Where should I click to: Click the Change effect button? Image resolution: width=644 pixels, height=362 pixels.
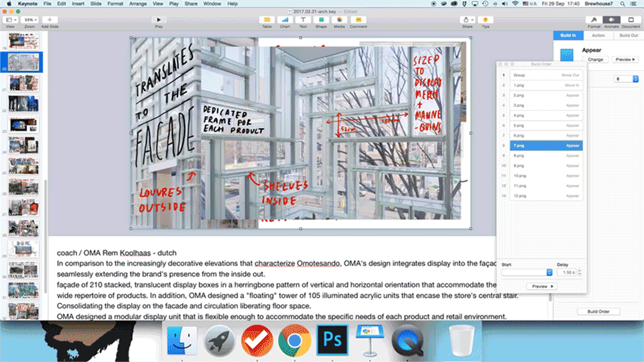point(595,60)
